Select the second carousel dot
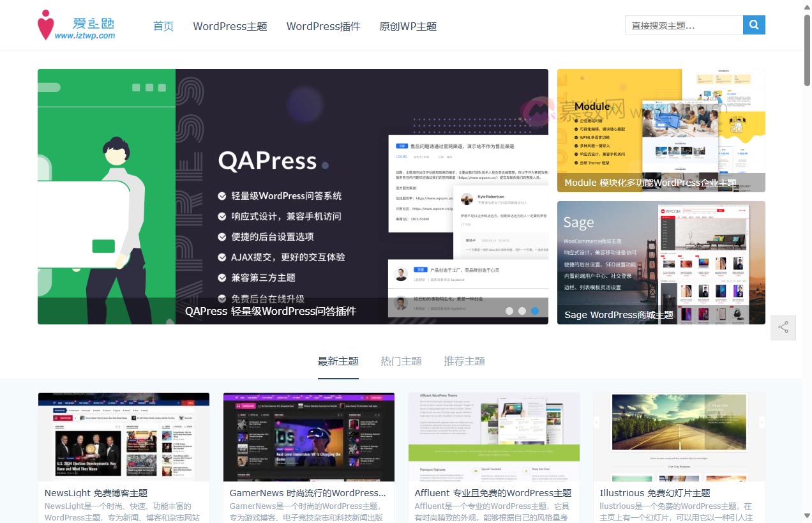This screenshot has height=523, width=812. (x=522, y=311)
